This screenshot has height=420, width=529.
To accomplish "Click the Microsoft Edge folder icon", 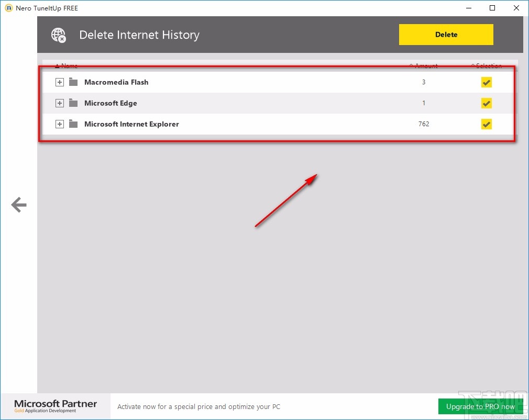I will (x=73, y=103).
